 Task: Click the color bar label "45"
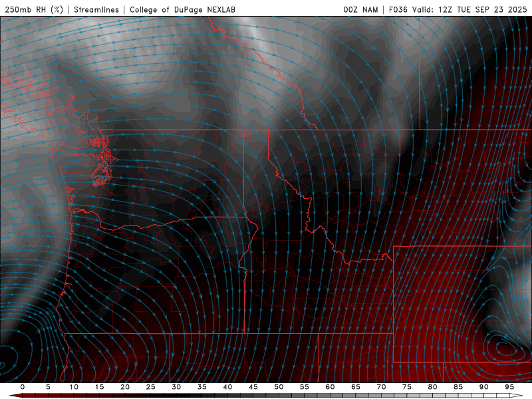[x=253, y=387]
